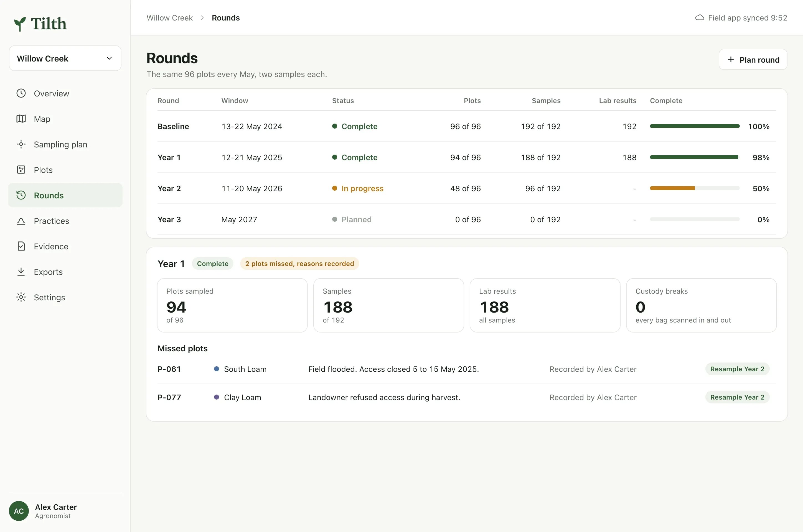803x532 pixels.
Task: Click the Clay Loam purple color dot
Action: pyautogui.click(x=216, y=397)
